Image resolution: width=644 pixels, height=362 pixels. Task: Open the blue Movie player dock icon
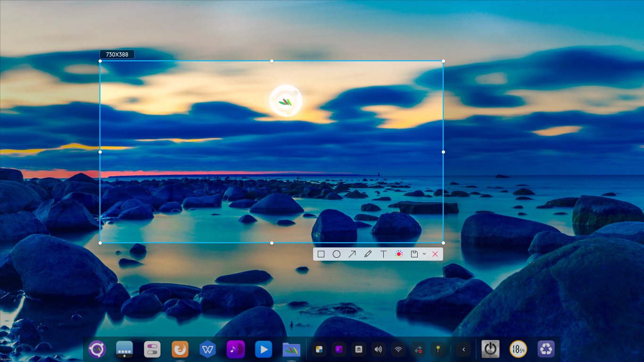[264, 349]
